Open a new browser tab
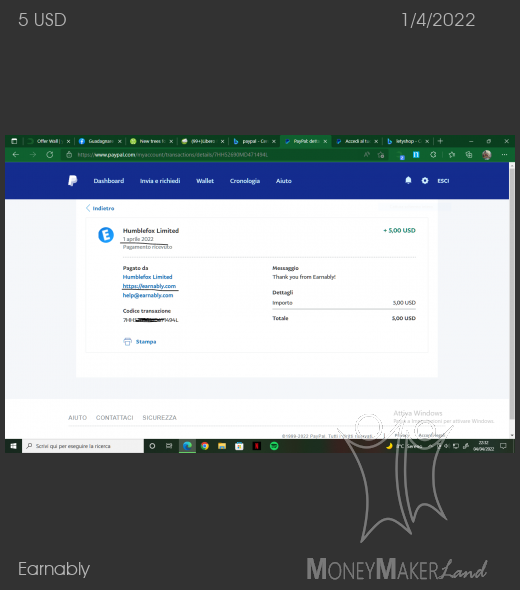 (x=440, y=141)
